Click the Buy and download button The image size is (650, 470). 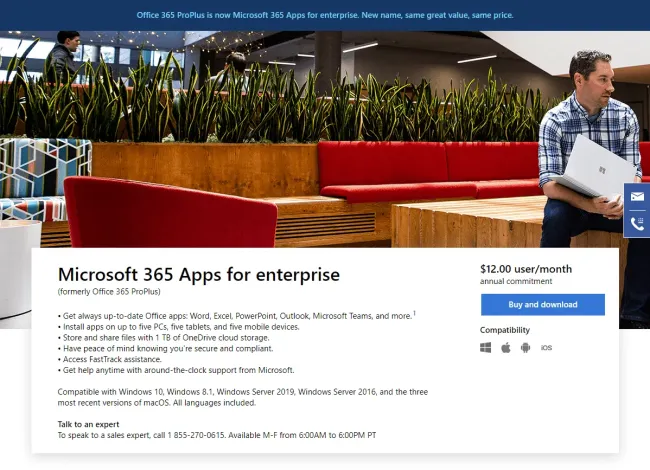pyautogui.click(x=543, y=305)
